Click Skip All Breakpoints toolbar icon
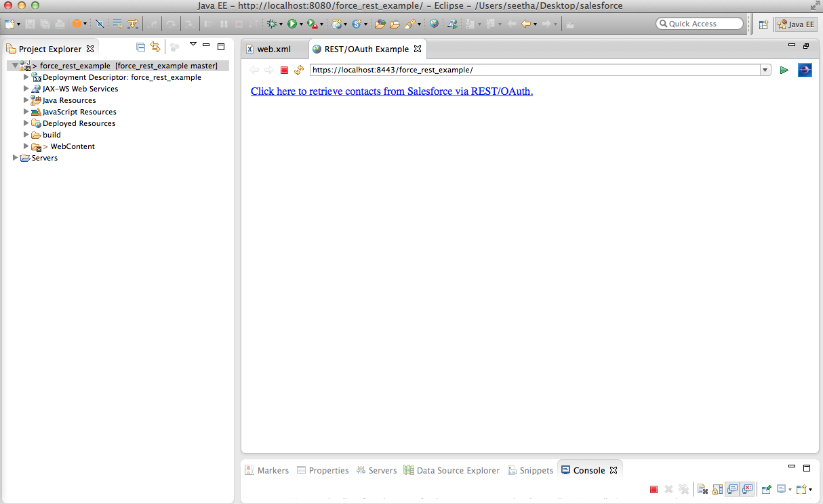The height and width of the screenshot is (504, 823). 100,24
